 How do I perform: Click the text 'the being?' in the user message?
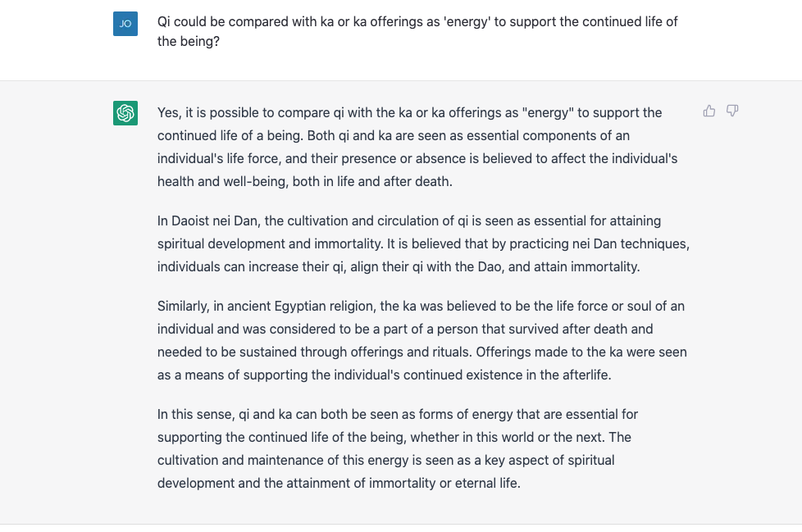189,41
